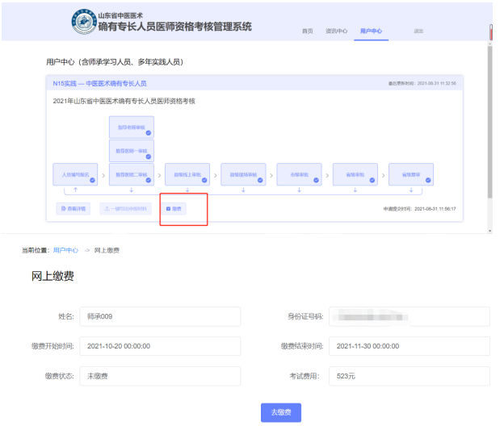The width and height of the screenshot is (504, 430).
Task: Click the chevron arrow after 人员填写报名
Action: point(103,174)
